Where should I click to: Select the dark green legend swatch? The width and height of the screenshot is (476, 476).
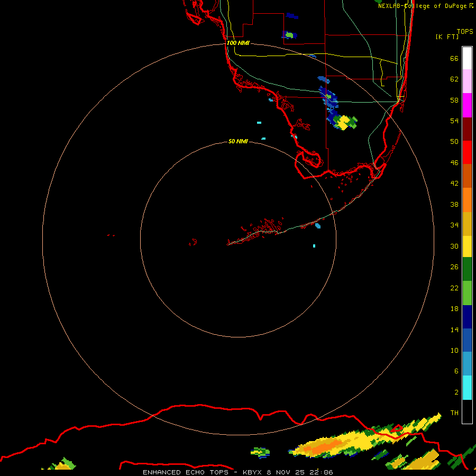coord(467,269)
